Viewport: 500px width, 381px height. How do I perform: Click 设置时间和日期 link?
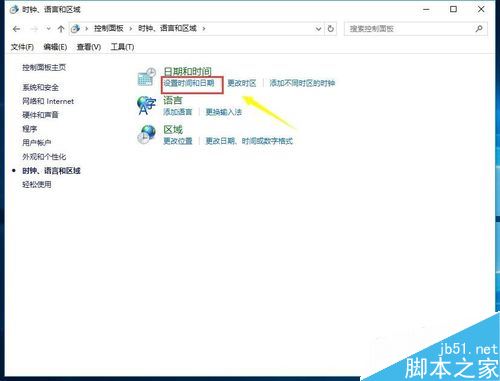pos(189,83)
